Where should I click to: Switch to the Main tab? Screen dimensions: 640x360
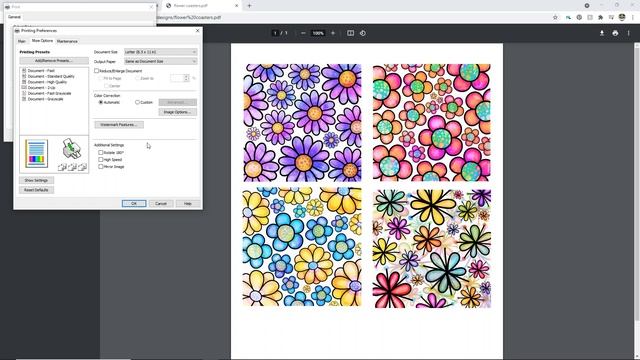(x=22, y=41)
